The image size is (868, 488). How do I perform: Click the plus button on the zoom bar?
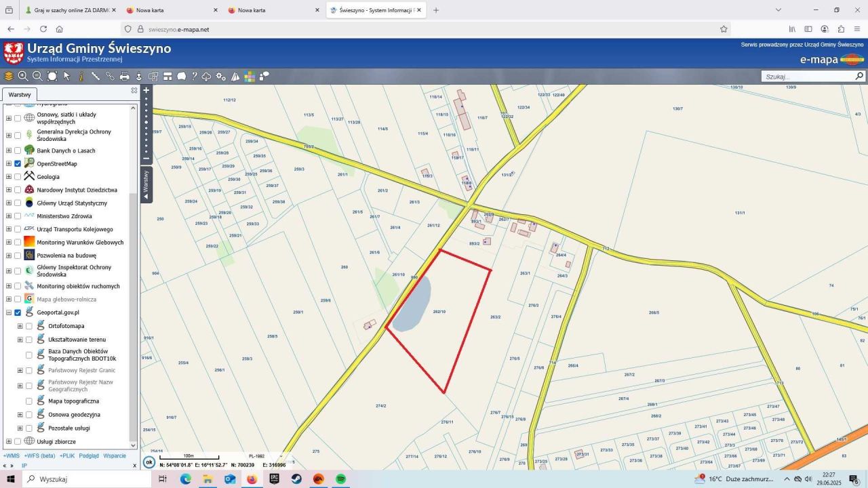(x=146, y=90)
